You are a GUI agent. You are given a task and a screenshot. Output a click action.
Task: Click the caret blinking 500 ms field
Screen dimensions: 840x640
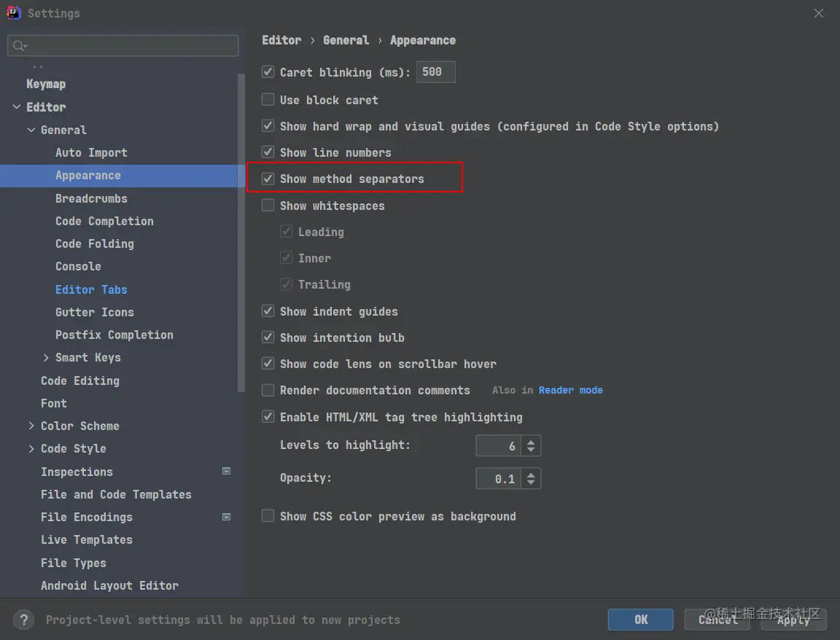tap(436, 71)
